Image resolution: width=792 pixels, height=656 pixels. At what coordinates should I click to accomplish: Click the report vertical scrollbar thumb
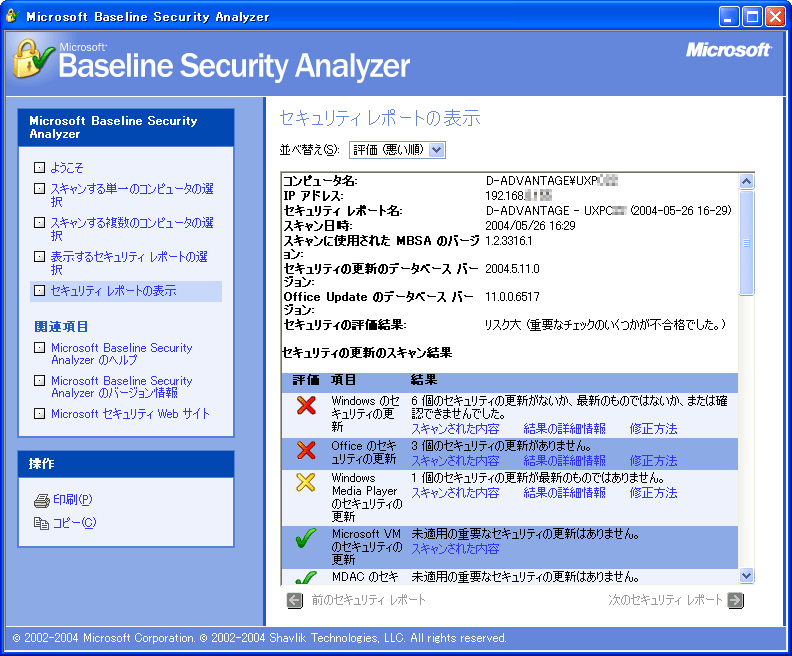(747, 243)
